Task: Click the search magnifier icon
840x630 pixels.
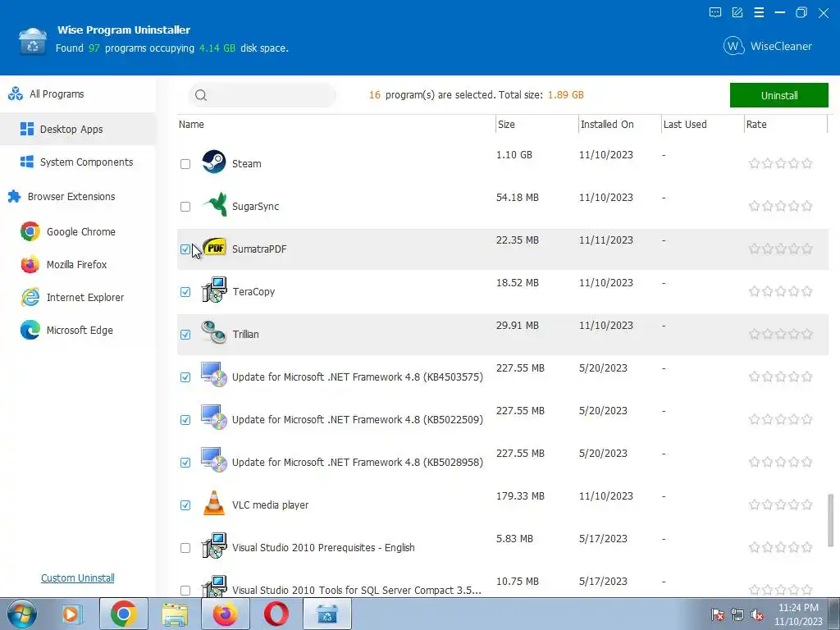Action: point(201,95)
